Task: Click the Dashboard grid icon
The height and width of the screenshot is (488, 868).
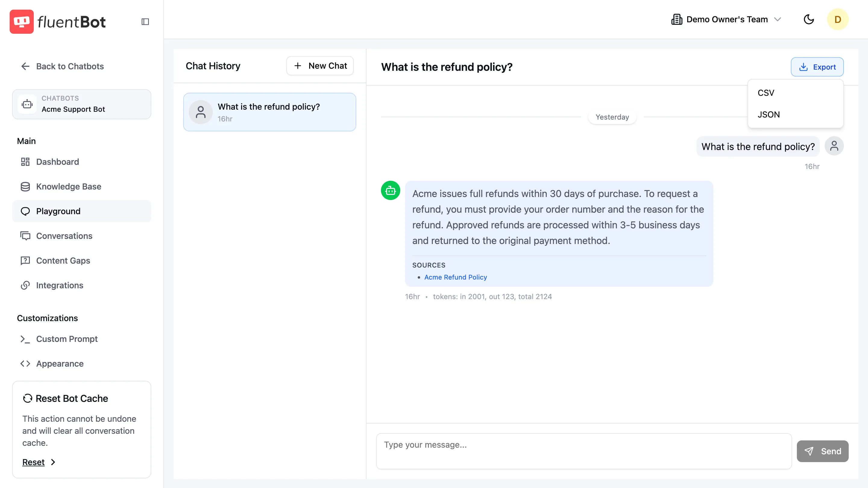Action: [25, 162]
